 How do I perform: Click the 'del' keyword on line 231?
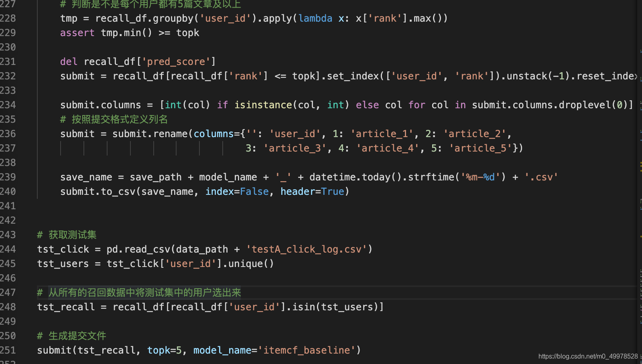coord(69,62)
